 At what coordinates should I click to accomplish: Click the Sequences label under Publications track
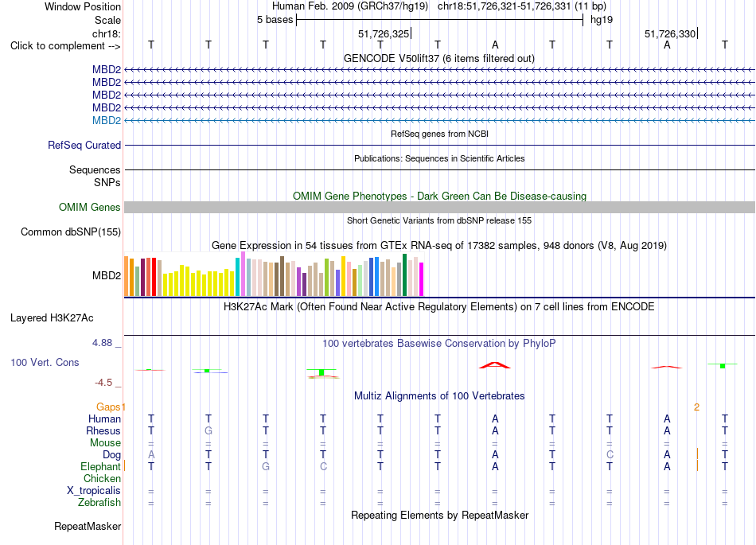tap(95, 169)
